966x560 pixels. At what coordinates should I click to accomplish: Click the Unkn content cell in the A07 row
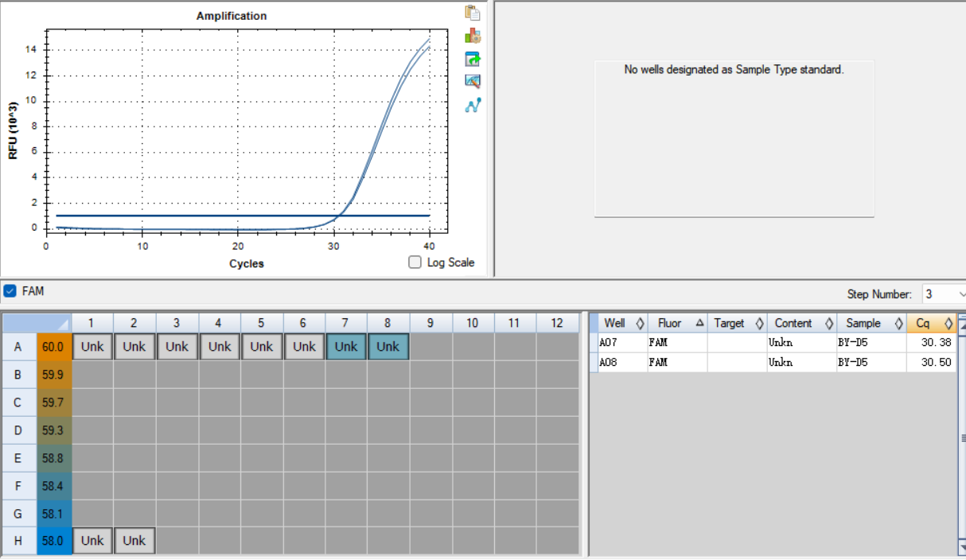(x=801, y=343)
